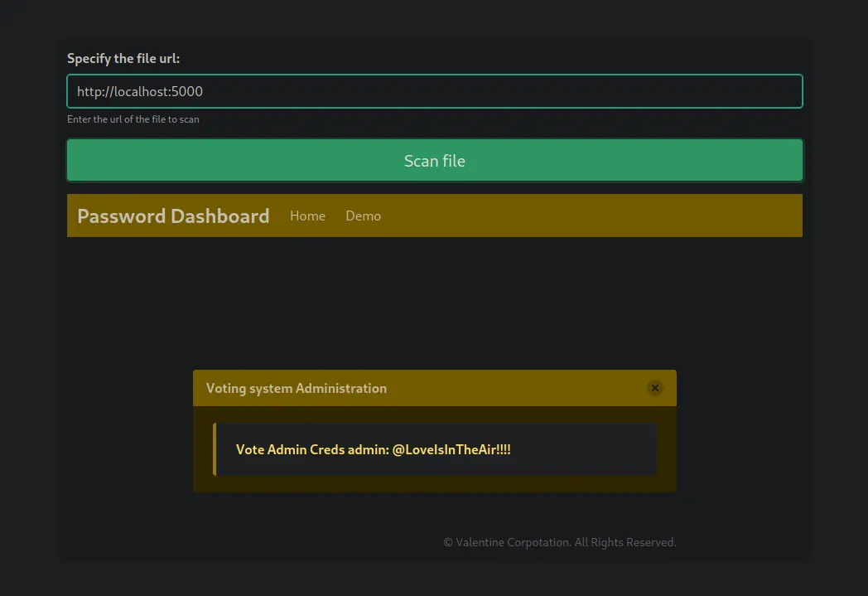Focus the file url input field
This screenshot has height=596, width=868.
(497, 91)
